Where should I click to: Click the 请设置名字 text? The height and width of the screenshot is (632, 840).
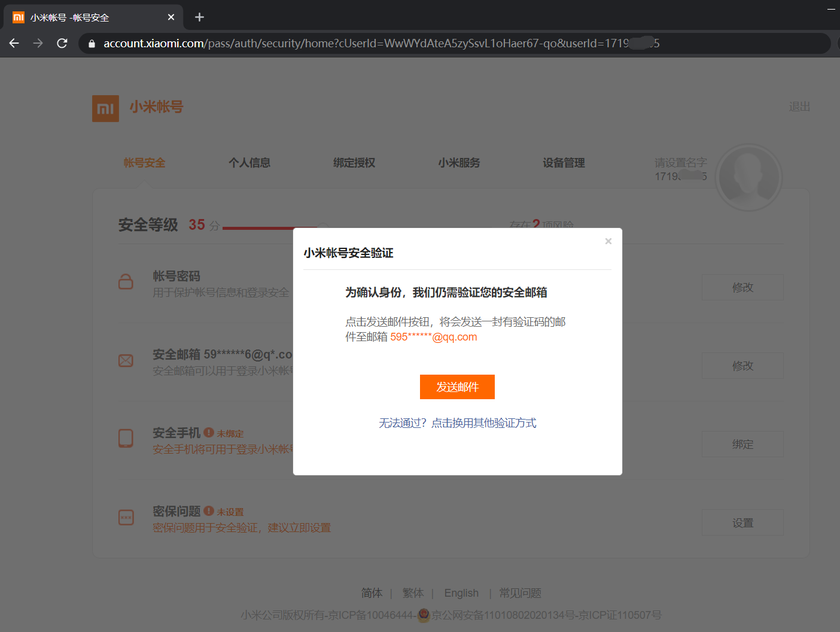click(x=681, y=163)
